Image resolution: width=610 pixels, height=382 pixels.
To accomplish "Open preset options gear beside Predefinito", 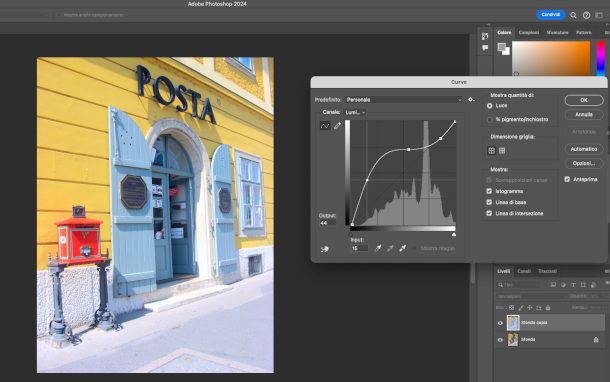I will [x=471, y=100].
